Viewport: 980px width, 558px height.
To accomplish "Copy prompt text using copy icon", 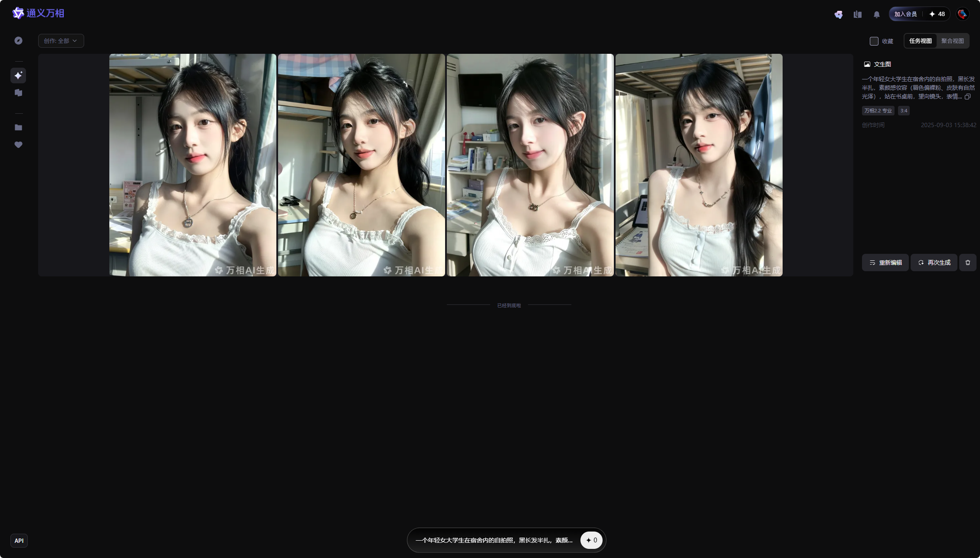I will [967, 97].
